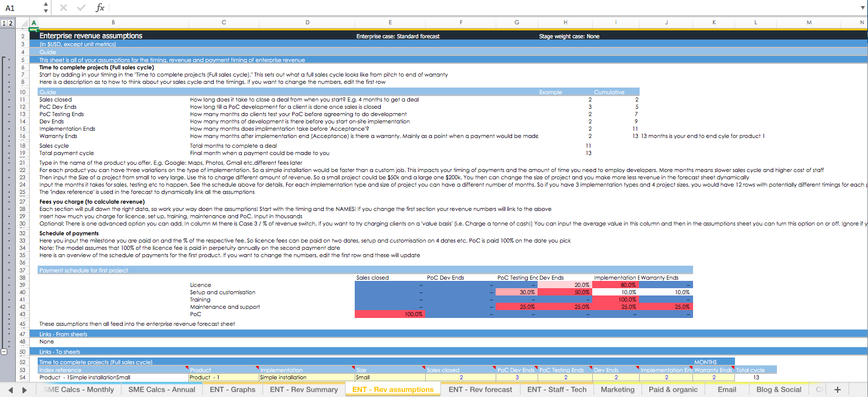This screenshot has height=397, width=868.
Task: Open the ENT - Rev Summary tab
Action: [x=304, y=390]
